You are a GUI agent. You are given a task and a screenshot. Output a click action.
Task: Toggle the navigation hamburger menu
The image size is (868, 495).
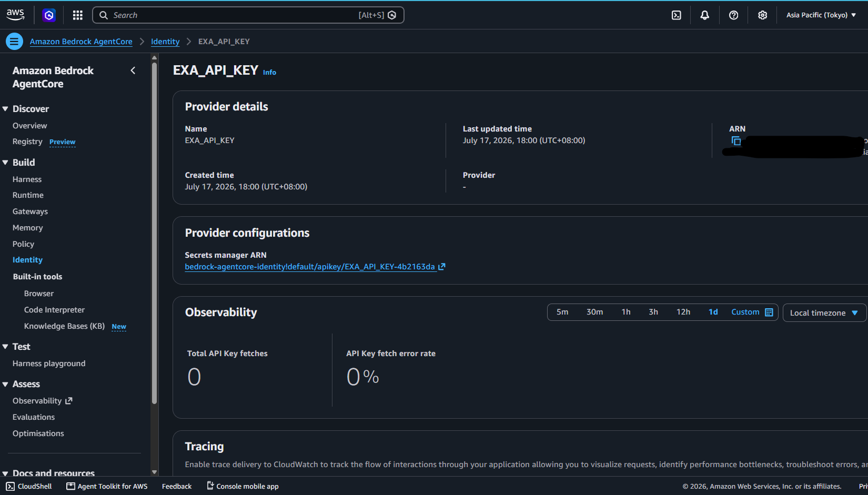coord(14,41)
